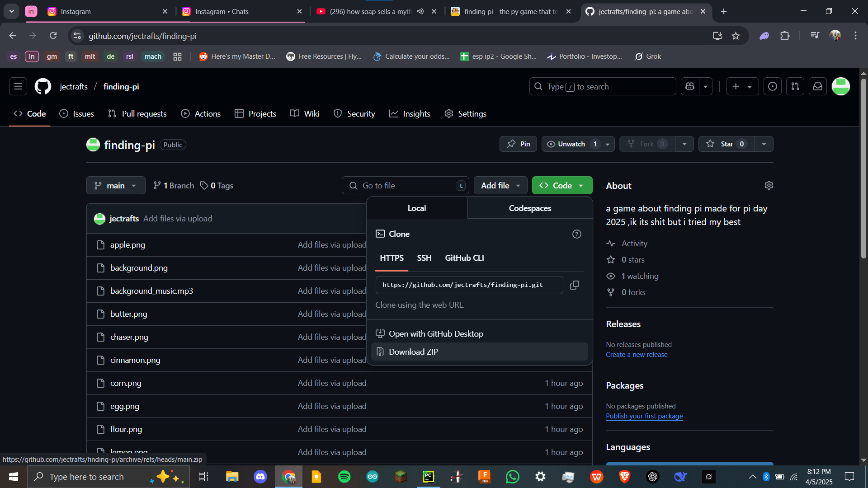Open the GitHub issues icon in the header
This screenshot has width=868, height=488.
[x=773, y=86]
